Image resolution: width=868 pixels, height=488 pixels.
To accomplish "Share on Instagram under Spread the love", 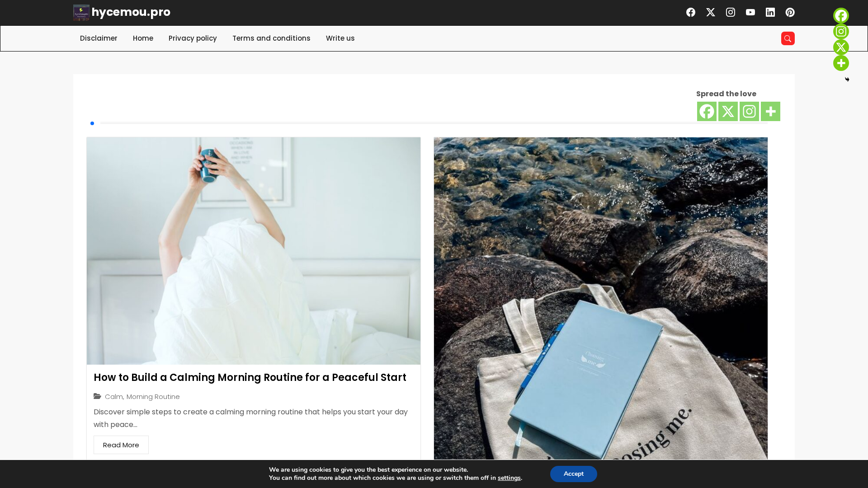I will coord(749,112).
